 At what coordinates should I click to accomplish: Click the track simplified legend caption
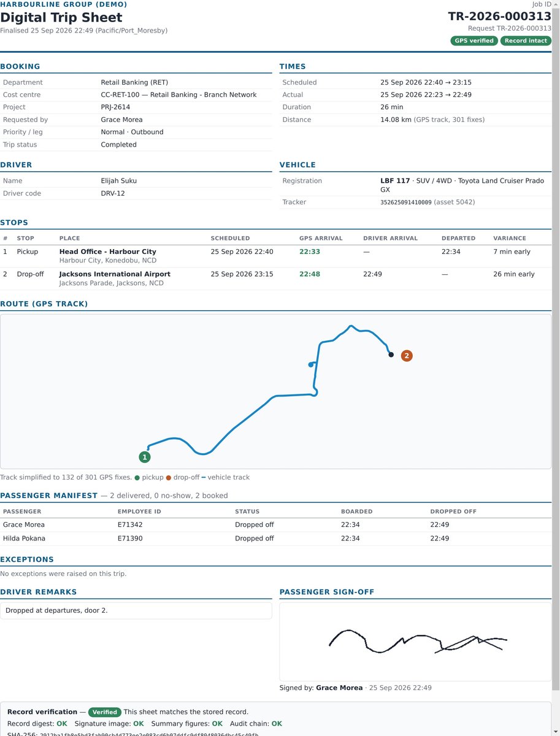(125, 477)
